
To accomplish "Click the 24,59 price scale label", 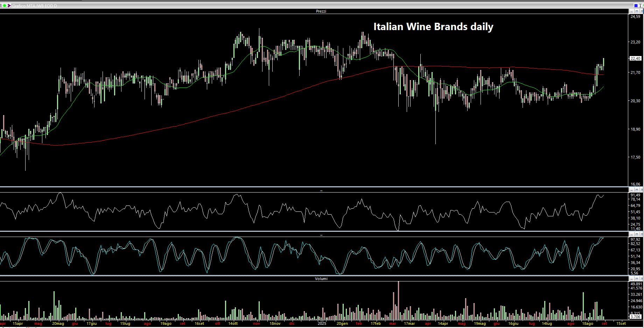I will (635, 16).
